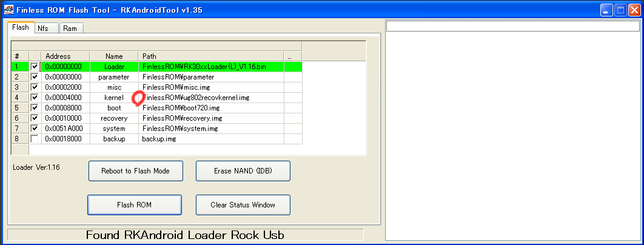
Task: Click the app icon in the title bar
Action: click(x=8, y=10)
